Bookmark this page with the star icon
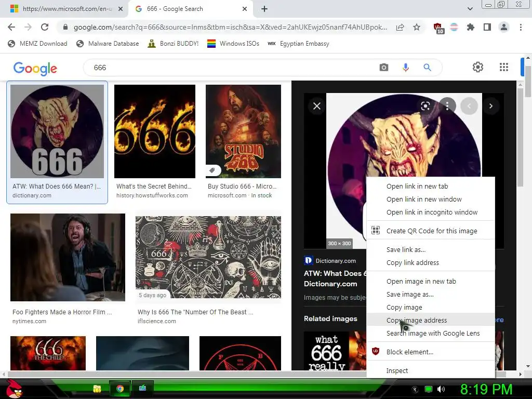Viewport: 532px width, 399px height. (x=417, y=27)
